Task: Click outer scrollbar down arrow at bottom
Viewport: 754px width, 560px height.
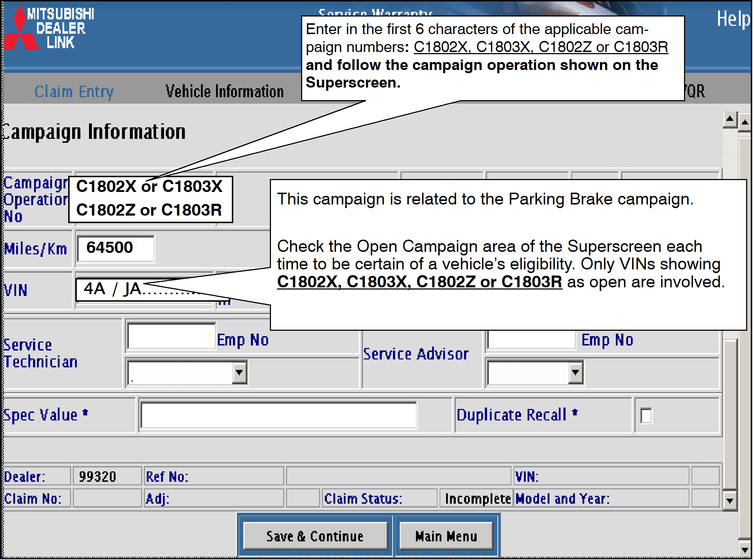Action: pyautogui.click(x=745, y=550)
